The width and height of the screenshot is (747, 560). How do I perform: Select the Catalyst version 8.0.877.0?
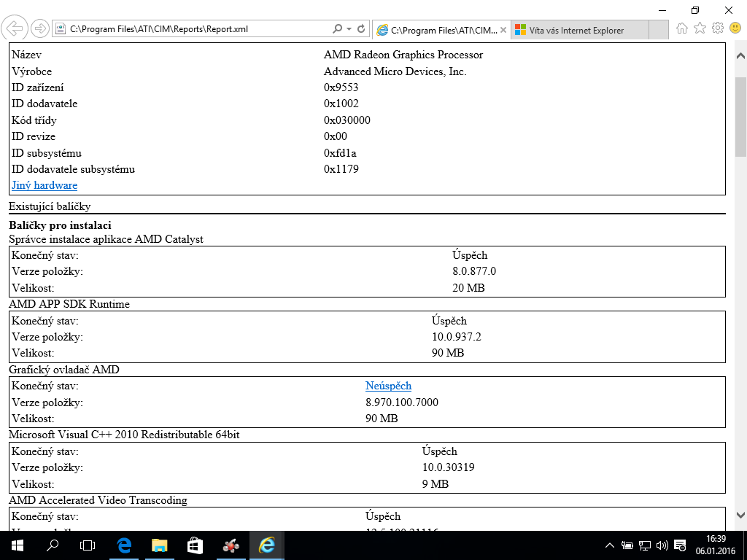point(474,271)
